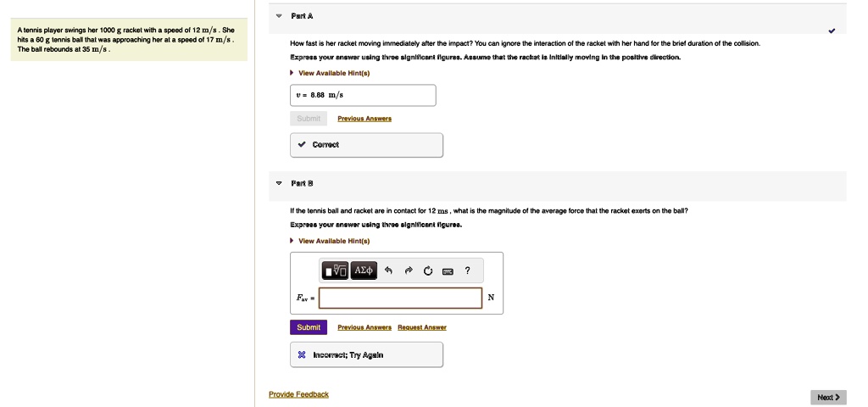Undo last entry in answer editor

click(x=388, y=270)
